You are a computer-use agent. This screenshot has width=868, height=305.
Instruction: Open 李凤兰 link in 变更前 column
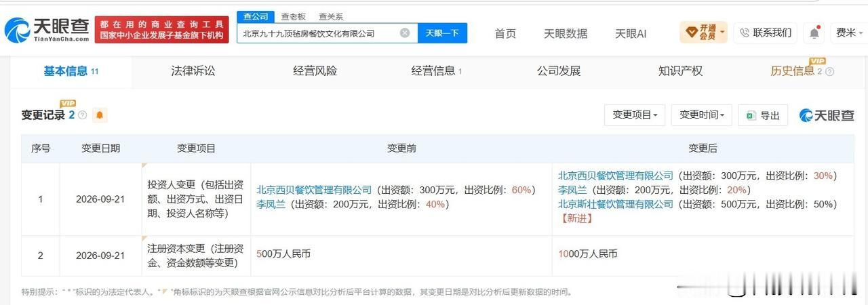tap(271, 204)
